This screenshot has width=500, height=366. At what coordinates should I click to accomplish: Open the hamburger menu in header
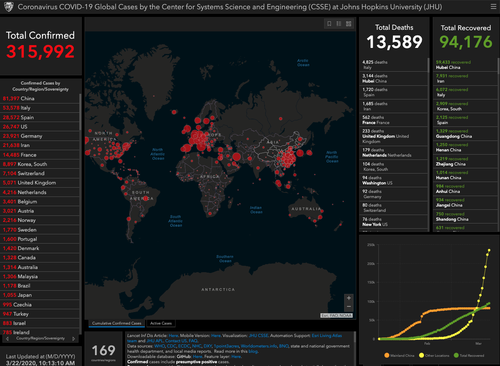tap(493, 7)
